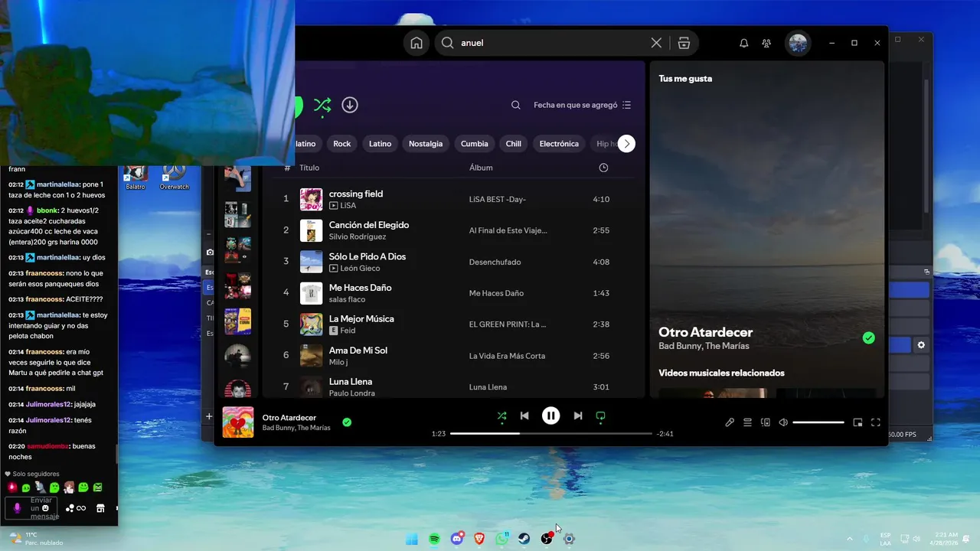Image resolution: width=980 pixels, height=551 pixels.
Task: Show hidden system tray icons chevron
Action: [849, 539]
